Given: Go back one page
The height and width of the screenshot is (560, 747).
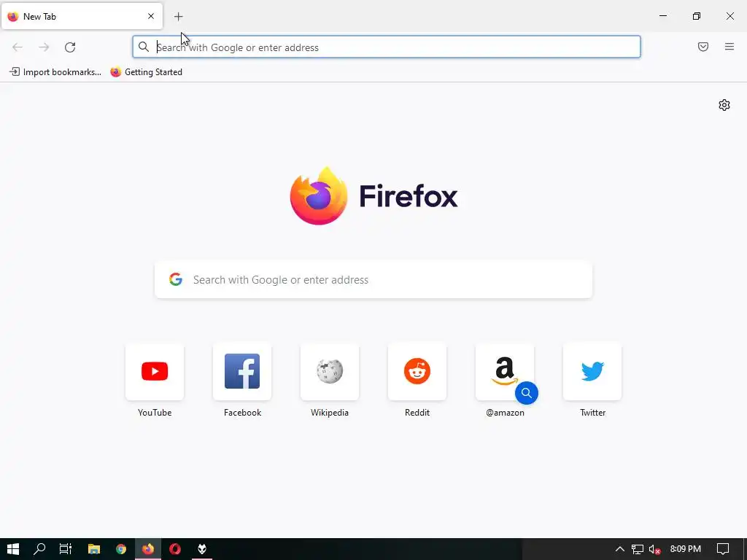Looking at the screenshot, I should tap(18, 47).
